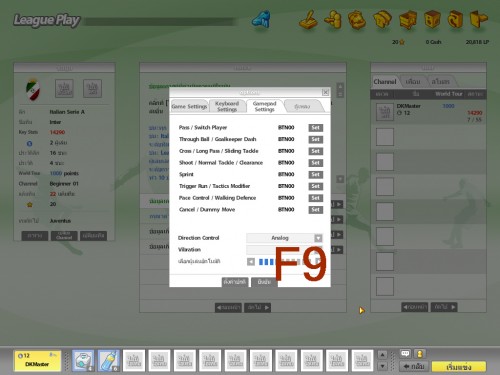
Task: Click the Beginner 01 channel text
Action: [x=64, y=184]
